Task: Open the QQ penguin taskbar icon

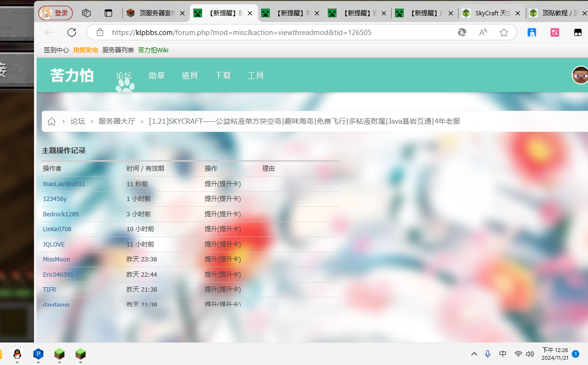Action: click(x=17, y=354)
